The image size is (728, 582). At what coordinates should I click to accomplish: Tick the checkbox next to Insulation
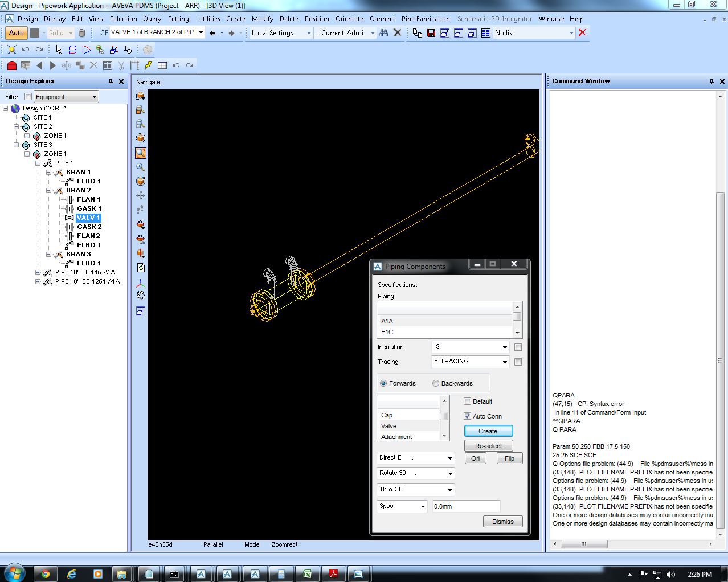(518, 347)
